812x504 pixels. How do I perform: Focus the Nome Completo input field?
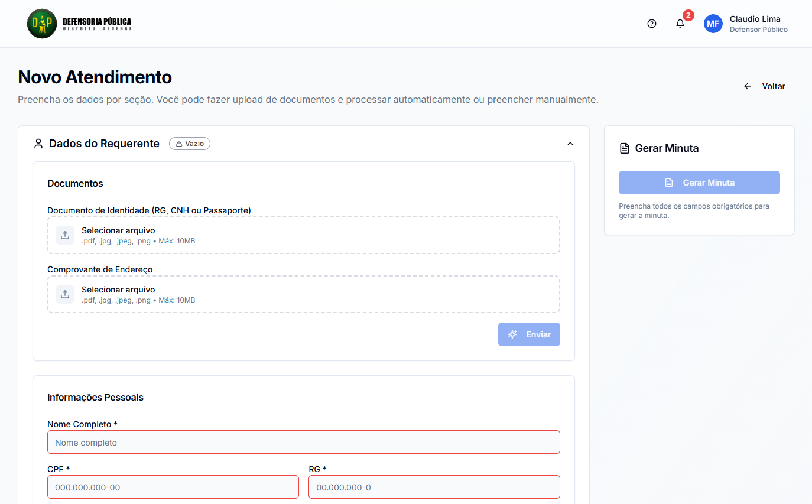click(303, 442)
